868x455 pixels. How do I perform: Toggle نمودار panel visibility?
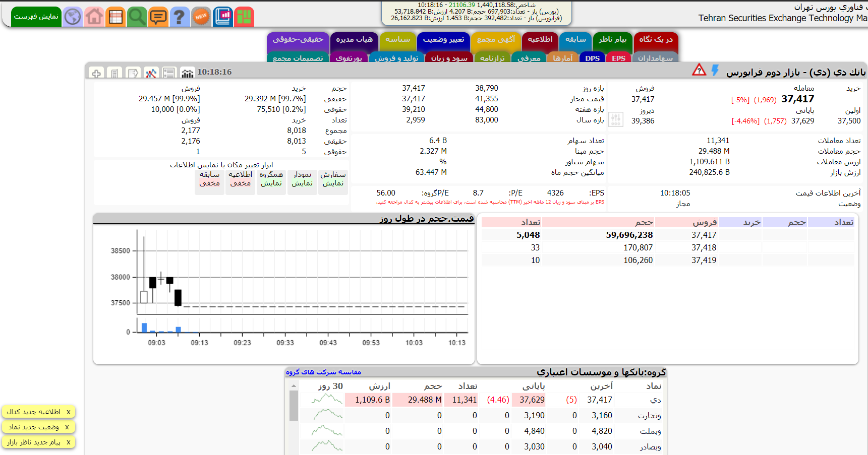(x=302, y=179)
